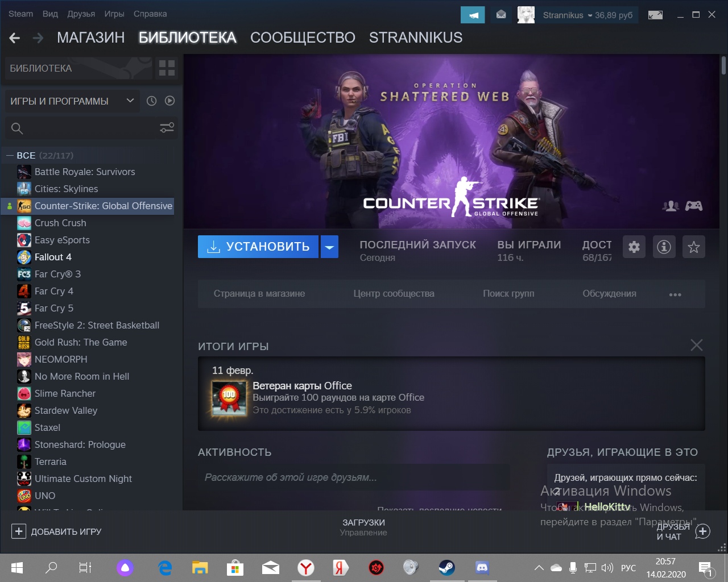Select Far Cry 5 in library
The width and height of the screenshot is (728, 582).
tap(54, 308)
